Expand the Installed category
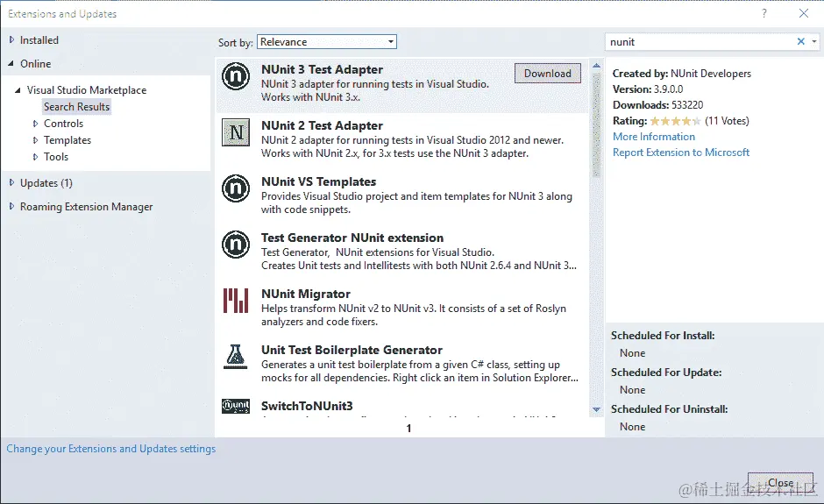The image size is (824, 504). point(11,40)
